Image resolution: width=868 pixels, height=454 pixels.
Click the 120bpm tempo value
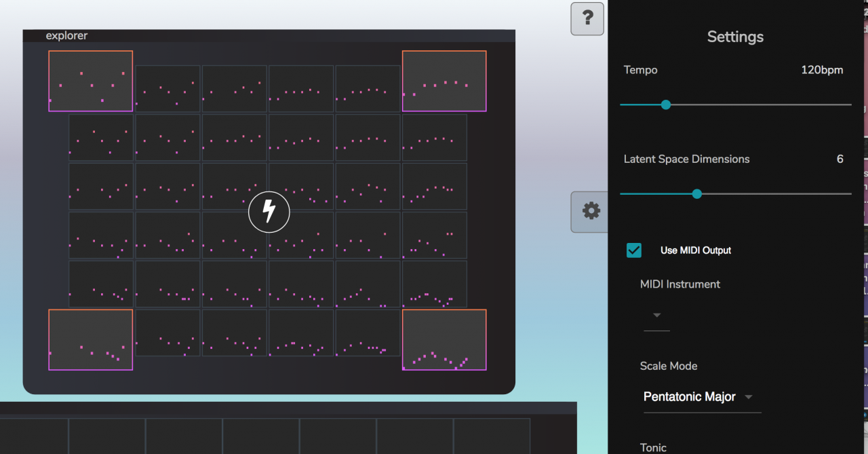point(822,70)
